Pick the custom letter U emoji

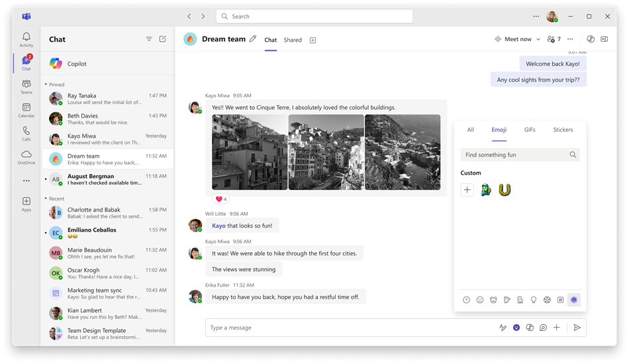[x=505, y=190]
